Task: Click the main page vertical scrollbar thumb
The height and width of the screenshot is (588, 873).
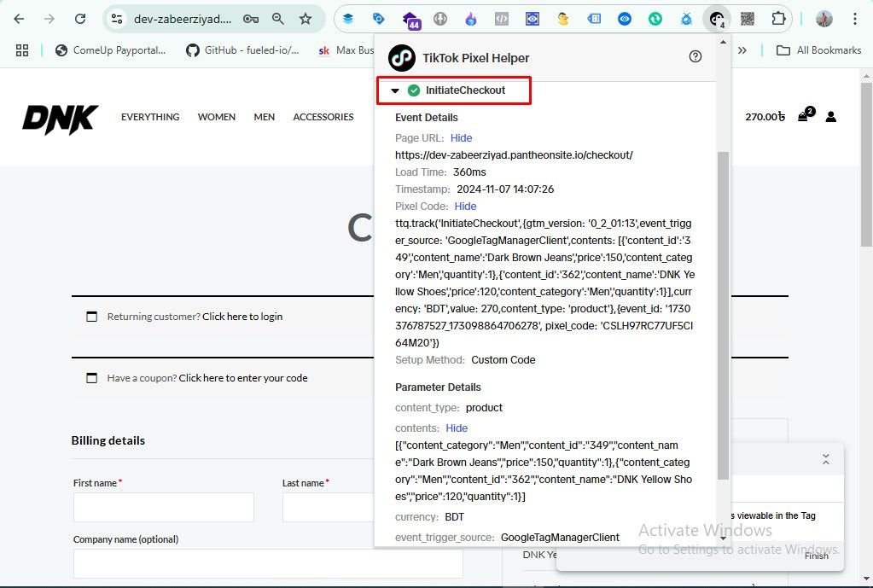Action: pos(866,164)
